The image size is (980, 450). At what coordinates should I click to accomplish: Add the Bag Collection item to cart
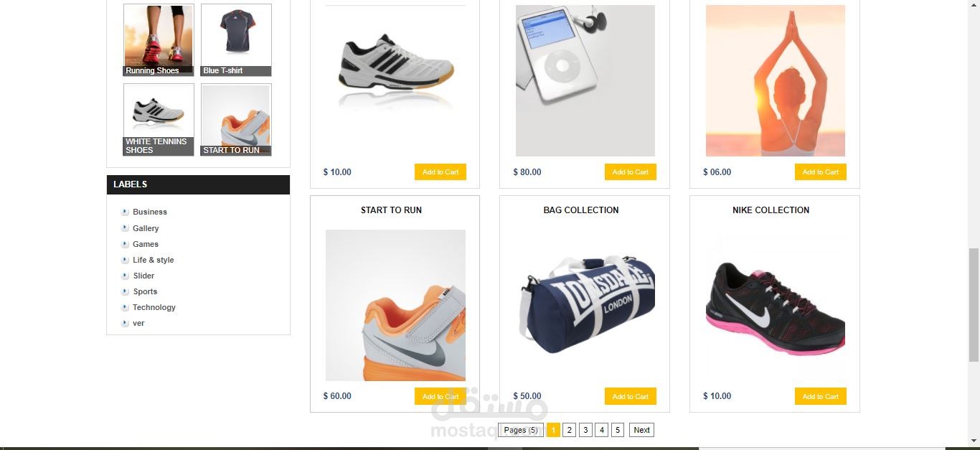[x=630, y=396]
